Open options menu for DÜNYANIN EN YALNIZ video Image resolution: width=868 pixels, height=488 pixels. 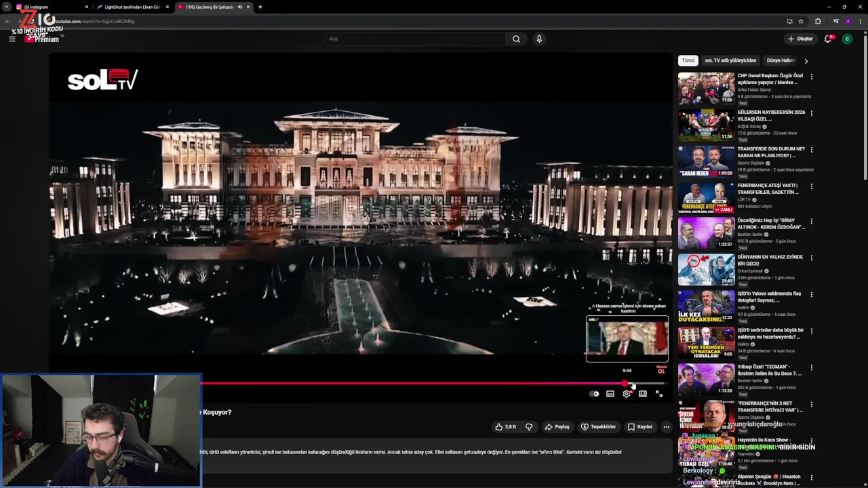(x=811, y=259)
